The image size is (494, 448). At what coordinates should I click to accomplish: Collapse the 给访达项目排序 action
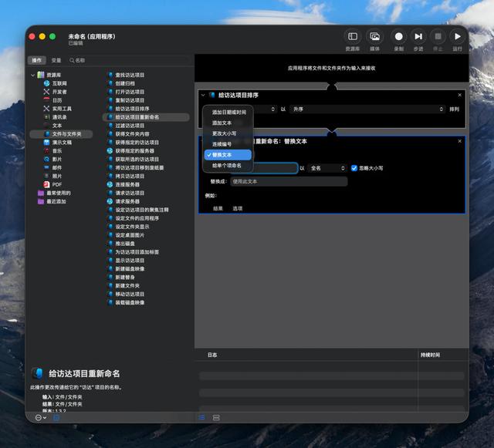click(x=203, y=95)
